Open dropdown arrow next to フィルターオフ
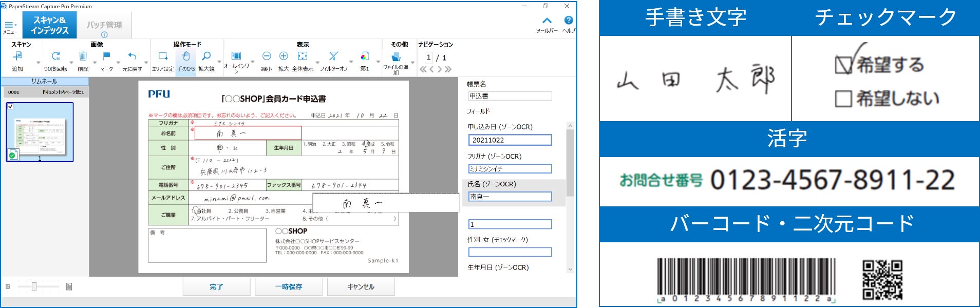Viewport: 980px width, 308px height. 351,63
